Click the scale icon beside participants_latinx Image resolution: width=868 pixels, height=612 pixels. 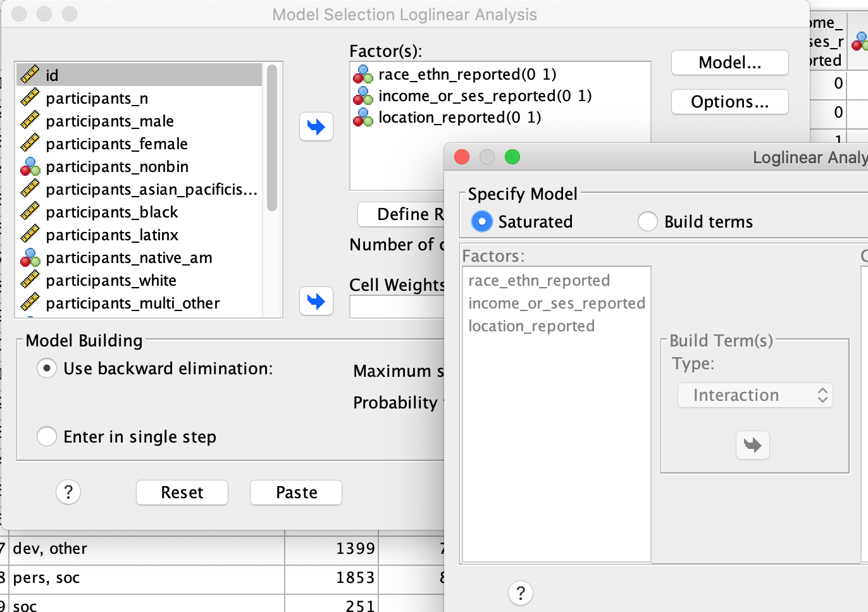coord(30,235)
